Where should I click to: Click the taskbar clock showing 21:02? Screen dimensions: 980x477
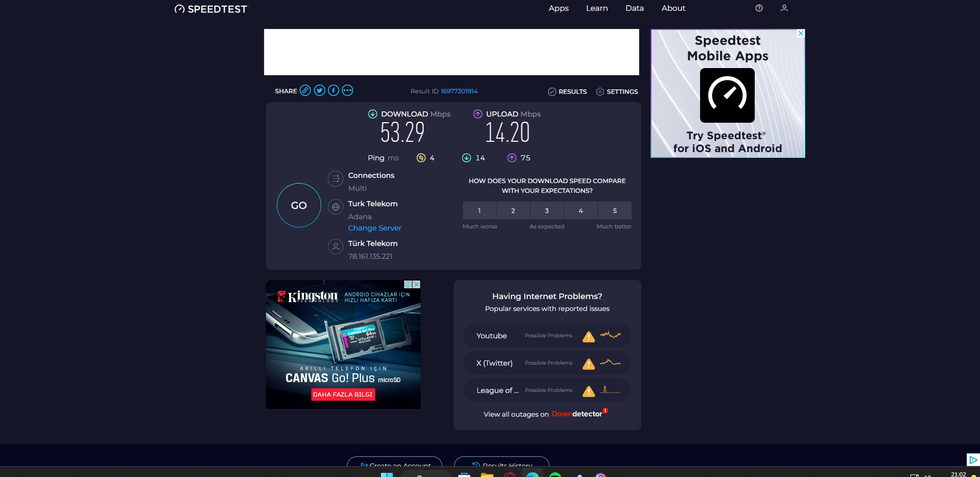pos(958,474)
